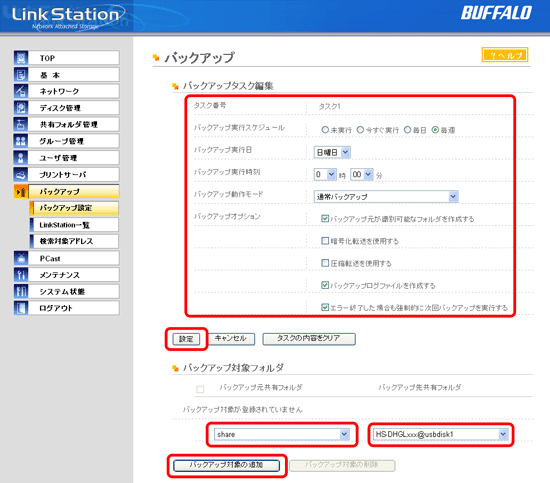Open the LinkStation一覧 submenu item
550x483 pixels.
74,225
